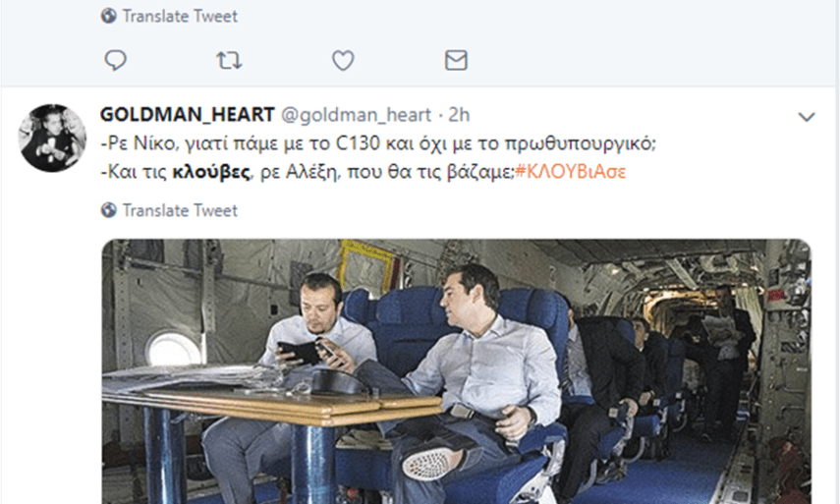840x504 pixels.
Task: Open the attached airplane cabin photo
Action: click(x=457, y=371)
